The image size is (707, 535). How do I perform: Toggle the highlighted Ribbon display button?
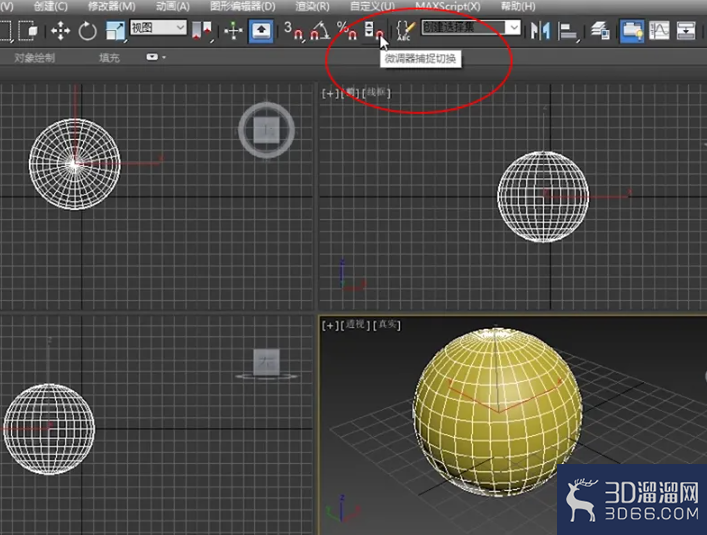[x=631, y=31]
